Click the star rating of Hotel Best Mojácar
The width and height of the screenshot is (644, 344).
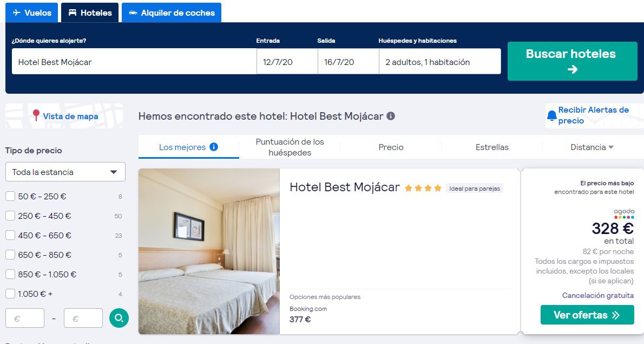[423, 188]
